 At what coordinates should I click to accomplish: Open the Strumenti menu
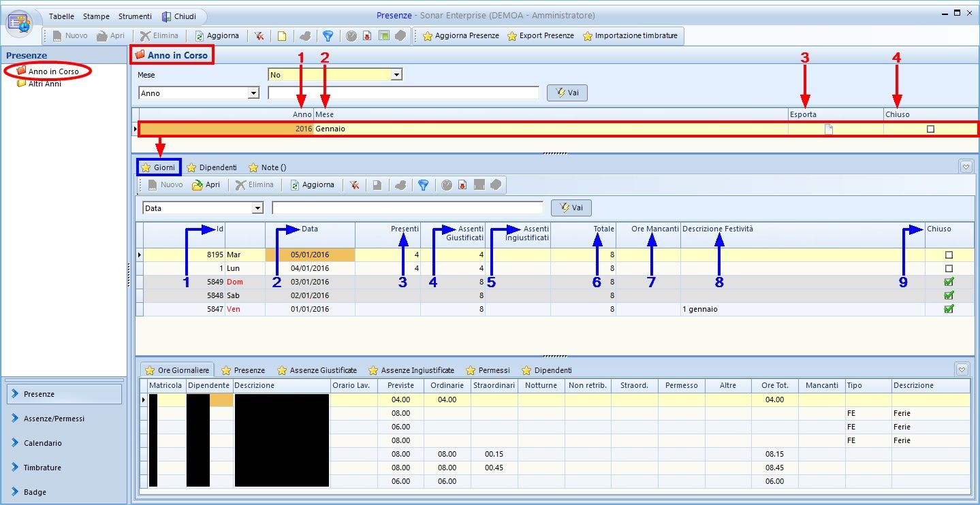tap(135, 16)
